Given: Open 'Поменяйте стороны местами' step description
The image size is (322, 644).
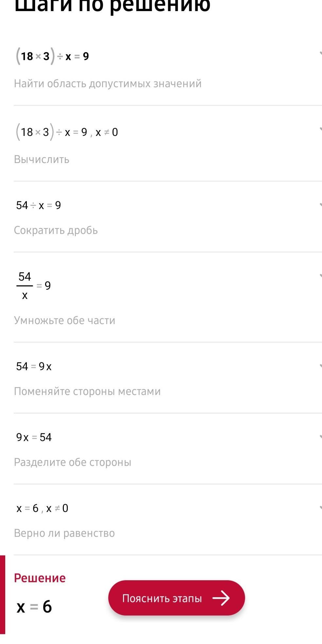Looking at the screenshot, I should 87,391.
